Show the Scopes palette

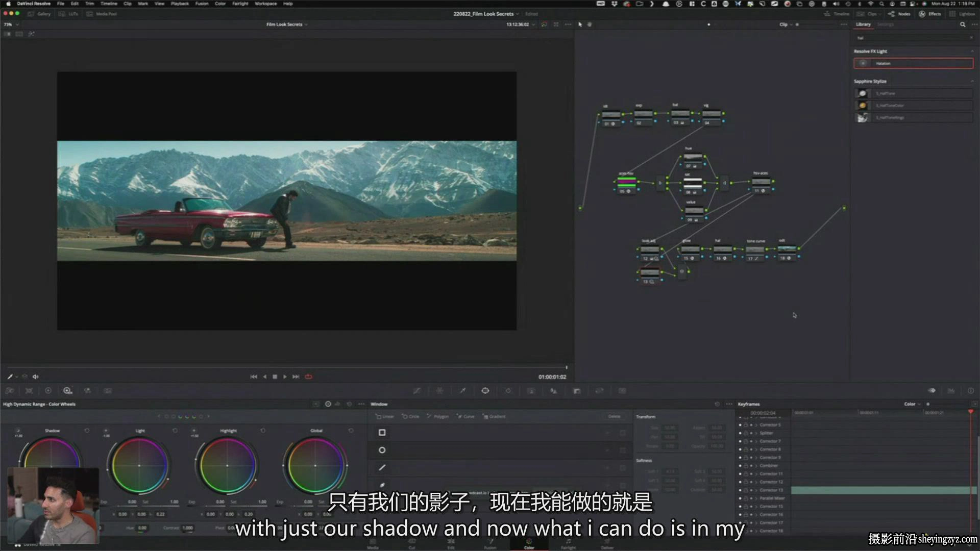point(951,391)
